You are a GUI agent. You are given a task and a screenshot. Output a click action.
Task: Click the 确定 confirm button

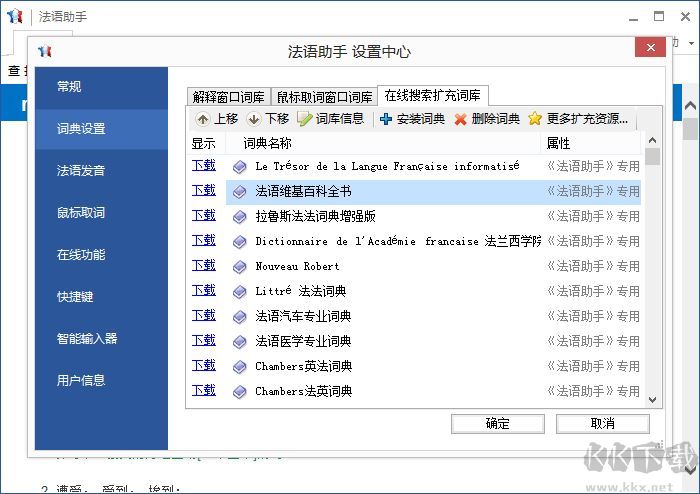pos(498,423)
